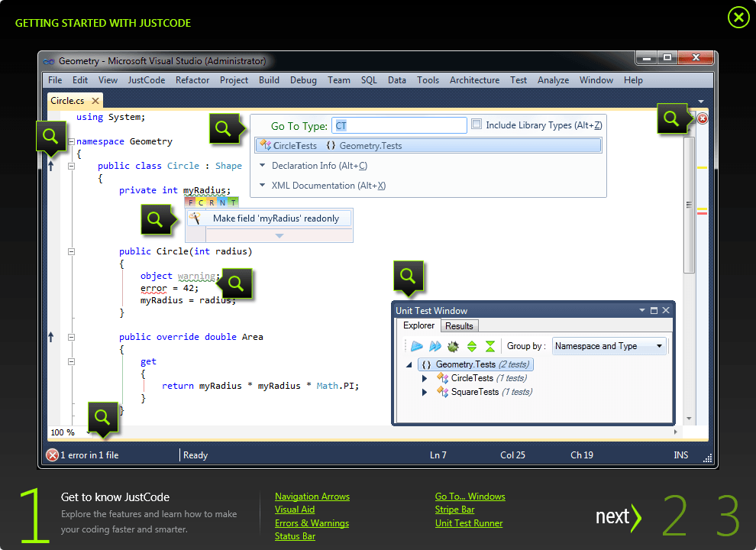Expand the CircleTests tree node
The height and width of the screenshot is (550, 756).
[425, 378]
